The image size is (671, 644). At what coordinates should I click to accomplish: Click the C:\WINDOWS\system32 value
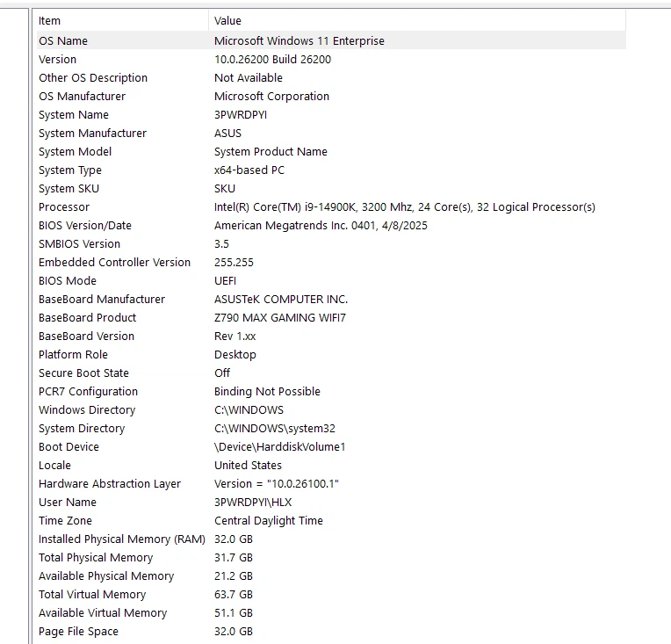click(x=275, y=428)
